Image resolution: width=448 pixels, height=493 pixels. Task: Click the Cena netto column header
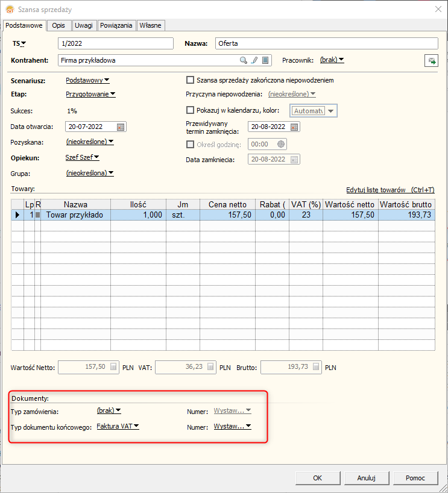227,204
